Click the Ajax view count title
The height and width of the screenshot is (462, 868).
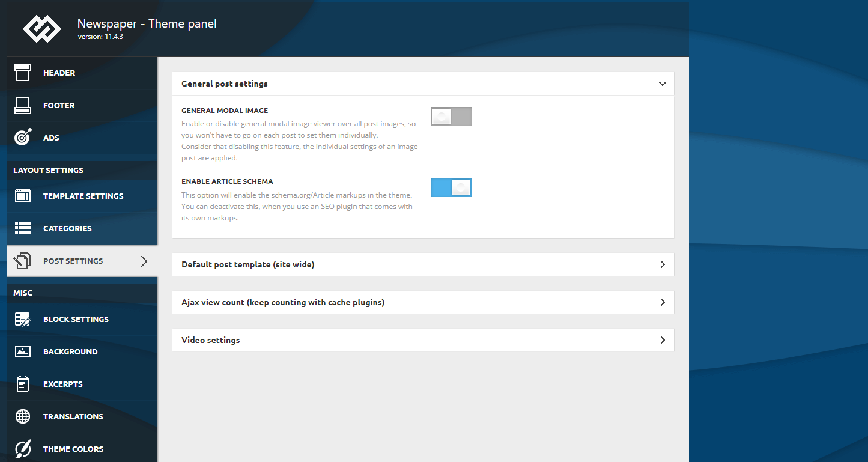point(283,302)
